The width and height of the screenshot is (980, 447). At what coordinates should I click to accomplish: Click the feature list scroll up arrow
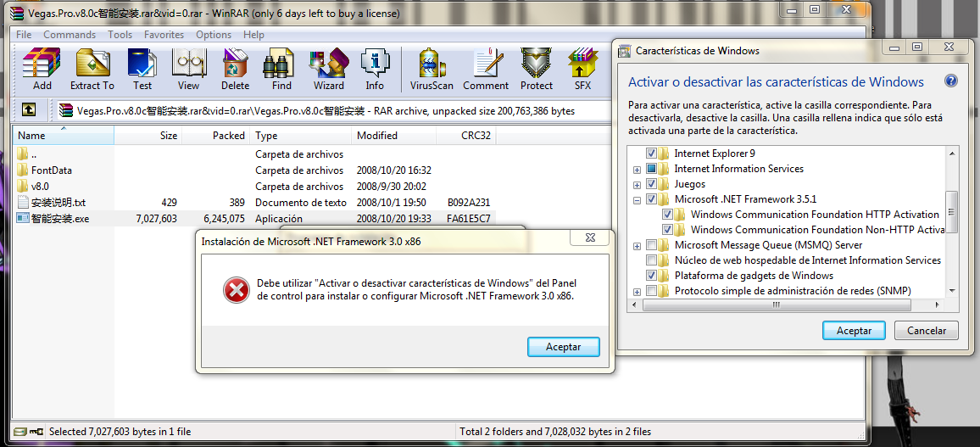coord(952,154)
